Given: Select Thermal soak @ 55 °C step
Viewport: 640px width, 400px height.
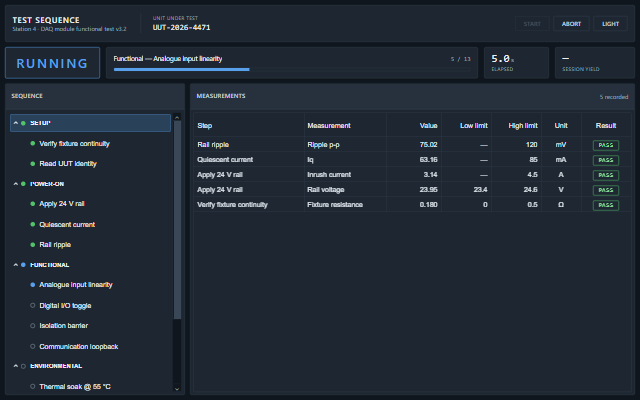Looking at the screenshot, I should [75, 387].
